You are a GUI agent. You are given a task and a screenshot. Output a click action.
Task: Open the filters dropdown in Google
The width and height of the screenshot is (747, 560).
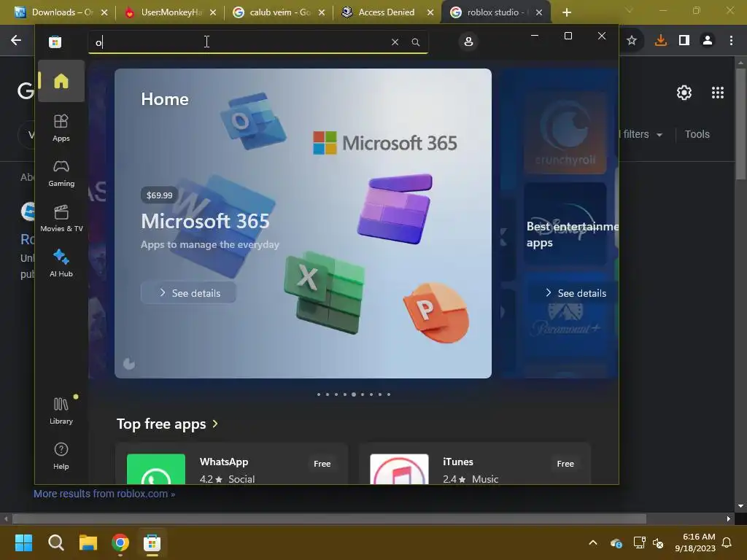point(641,134)
